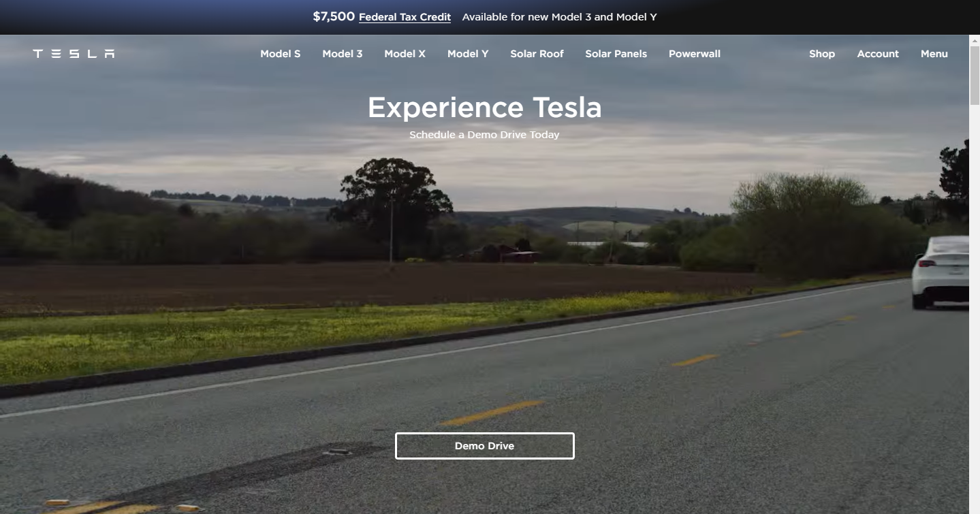Click the Tesla logo
980x514 pixels.
(74, 54)
